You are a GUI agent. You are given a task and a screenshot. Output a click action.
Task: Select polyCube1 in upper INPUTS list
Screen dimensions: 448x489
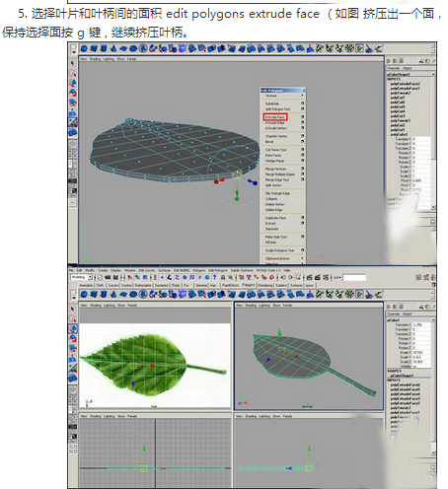pos(399,134)
